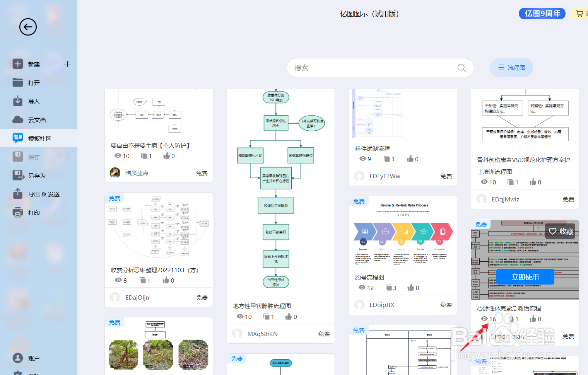Select 保存 in the sidebar menu

(18, 157)
